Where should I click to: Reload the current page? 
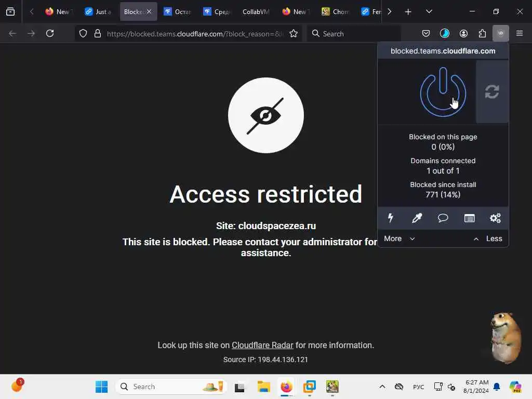[50, 33]
